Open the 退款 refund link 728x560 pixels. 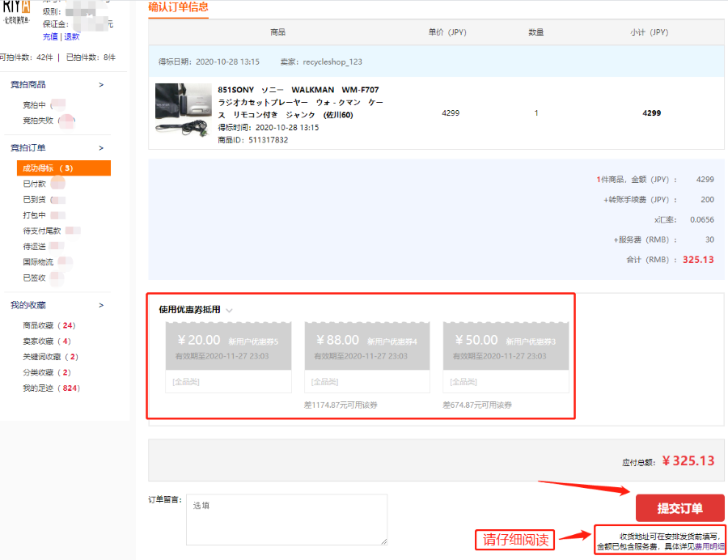[72, 36]
